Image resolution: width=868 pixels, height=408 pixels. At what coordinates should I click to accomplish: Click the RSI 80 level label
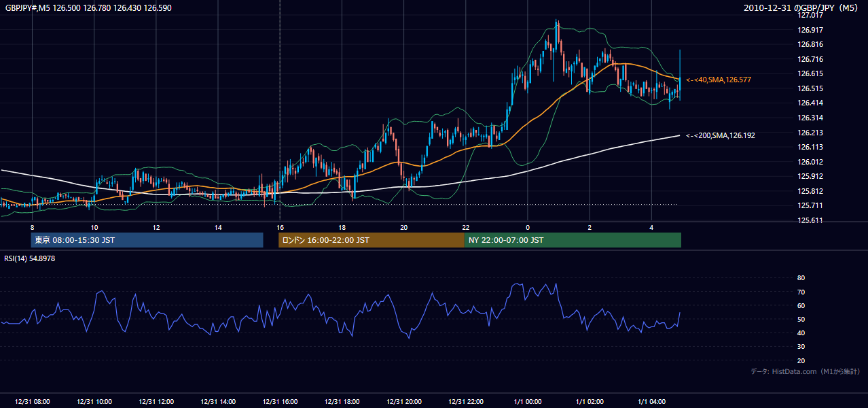click(801, 278)
